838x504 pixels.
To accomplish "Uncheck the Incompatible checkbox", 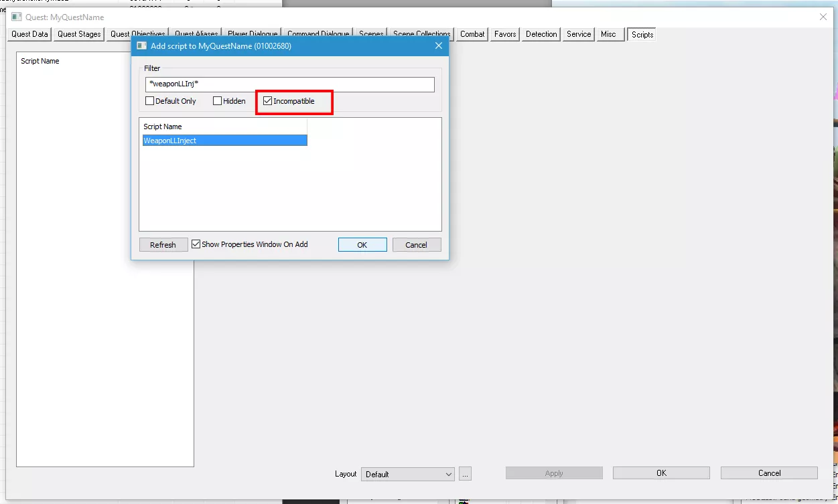I will pyautogui.click(x=268, y=101).
